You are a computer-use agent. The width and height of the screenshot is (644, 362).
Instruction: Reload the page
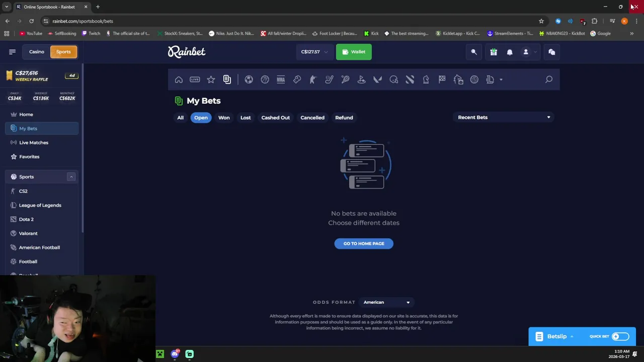coord(31,21)
